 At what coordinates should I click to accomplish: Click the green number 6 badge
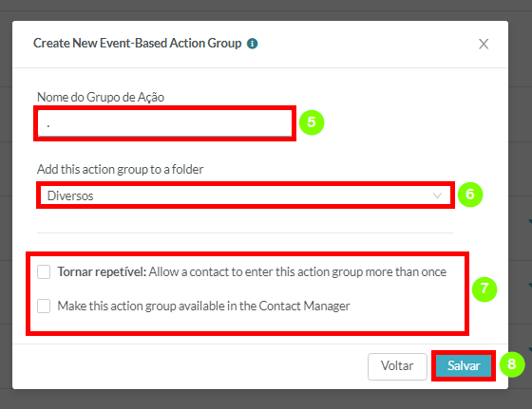point(470,195)
